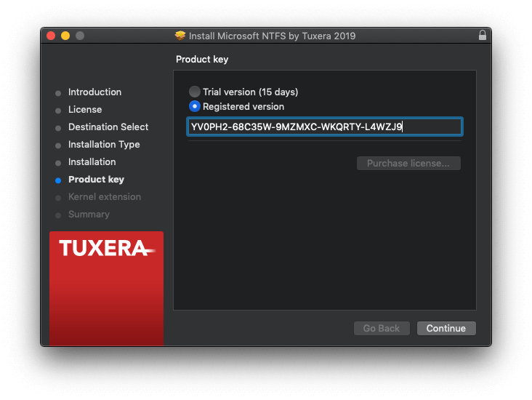Click the Installation step in sidebar
The width and height of the screenshot is (532, 400).
[x=92, y=162]
